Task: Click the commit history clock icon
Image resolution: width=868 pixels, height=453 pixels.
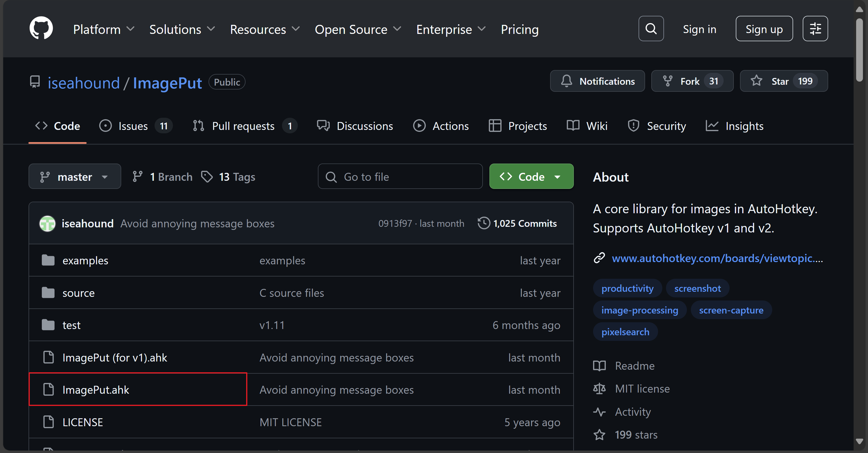Action: tap(484, 223)
